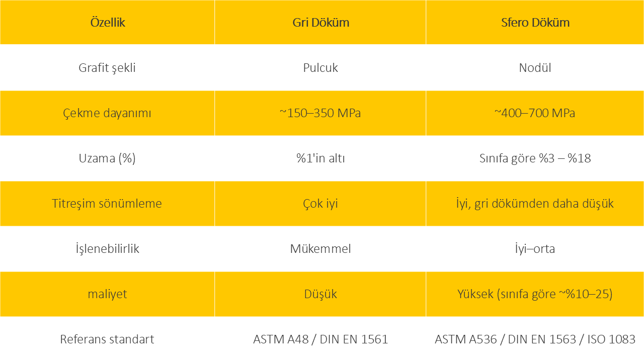644x362 pixels.
Task: Select the Çok iyi cell
Action: pos(320,204)
